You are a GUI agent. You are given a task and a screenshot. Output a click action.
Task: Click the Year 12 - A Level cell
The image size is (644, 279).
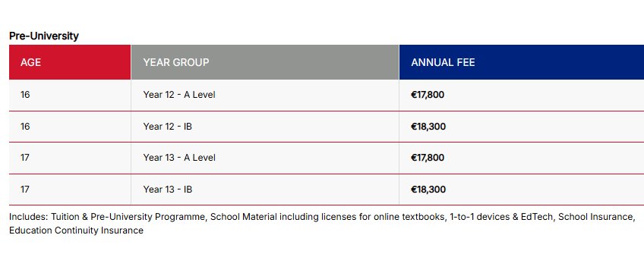265,96
